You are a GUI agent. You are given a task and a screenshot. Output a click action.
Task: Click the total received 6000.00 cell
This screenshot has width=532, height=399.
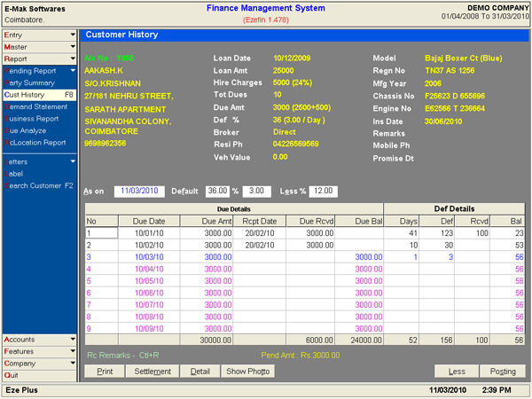pyautogui.click(x=310, y=340)
